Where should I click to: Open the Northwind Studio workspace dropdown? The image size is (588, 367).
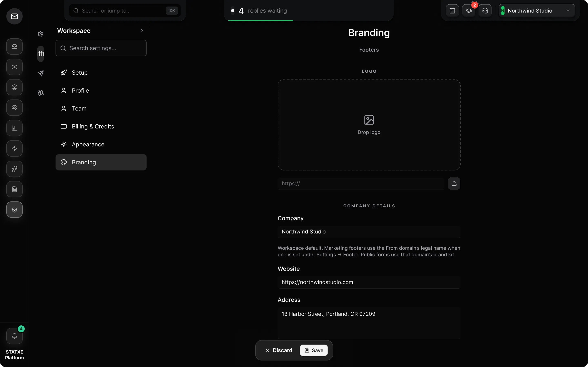pos(537,11)
